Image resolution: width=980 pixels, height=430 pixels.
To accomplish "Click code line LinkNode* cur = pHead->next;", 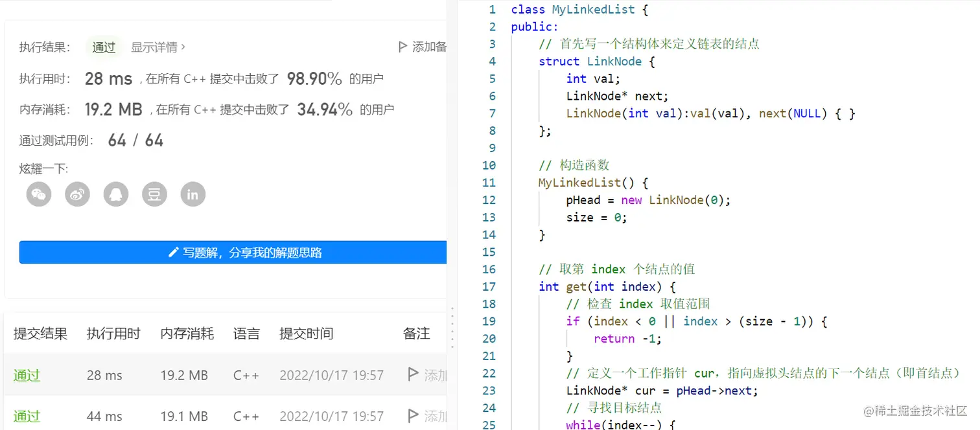I will (662, 390).
